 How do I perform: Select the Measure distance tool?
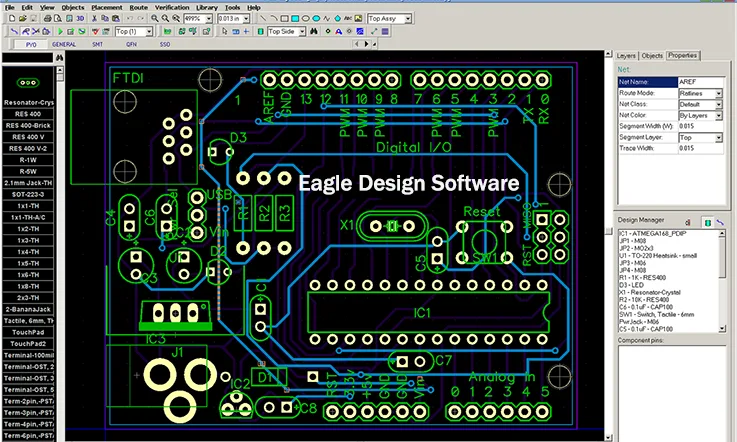point(374,32)
